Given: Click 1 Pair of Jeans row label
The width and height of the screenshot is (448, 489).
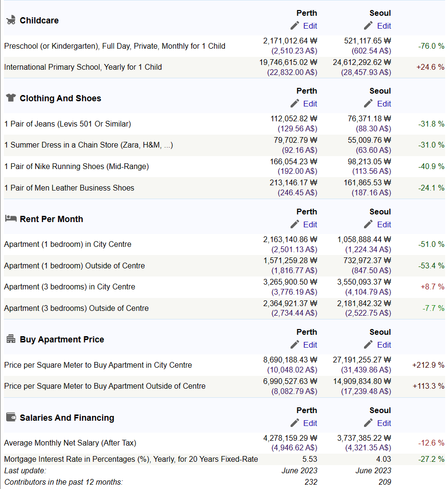Looking at the screenshot, I should pyautogui.click(x=68, y=124).
